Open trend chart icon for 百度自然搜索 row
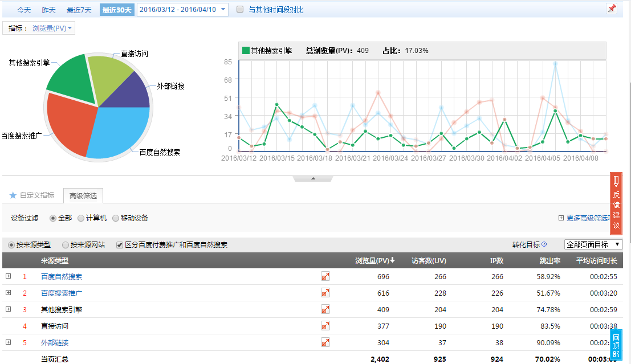 point(325,276)
